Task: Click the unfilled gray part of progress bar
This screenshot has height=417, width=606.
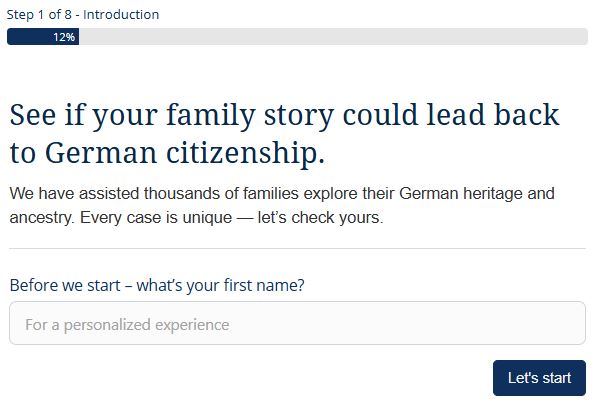Action: coord(332,37)
